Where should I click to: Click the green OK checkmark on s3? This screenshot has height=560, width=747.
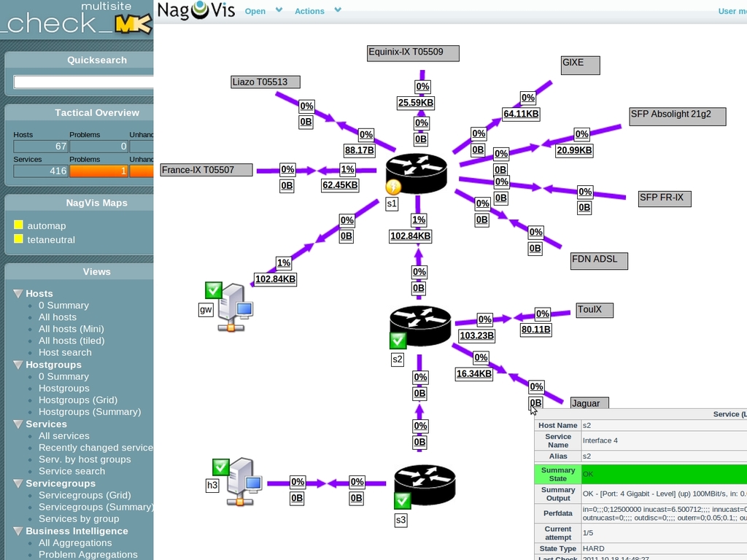[403, 500]
